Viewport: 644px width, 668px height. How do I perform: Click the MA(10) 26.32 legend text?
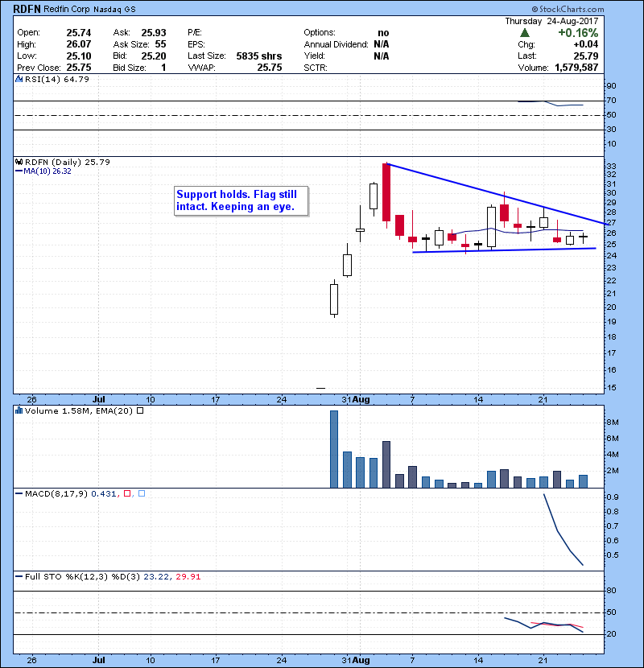[47, 171]
